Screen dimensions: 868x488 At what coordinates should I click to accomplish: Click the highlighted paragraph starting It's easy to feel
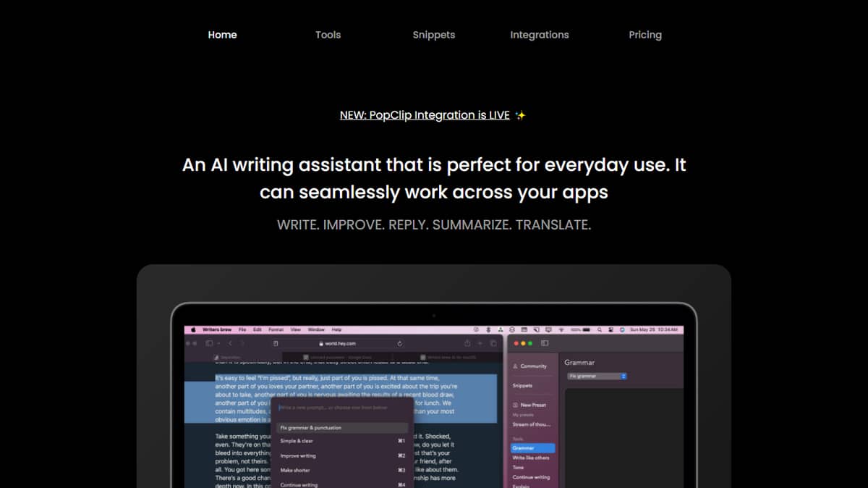340,397
